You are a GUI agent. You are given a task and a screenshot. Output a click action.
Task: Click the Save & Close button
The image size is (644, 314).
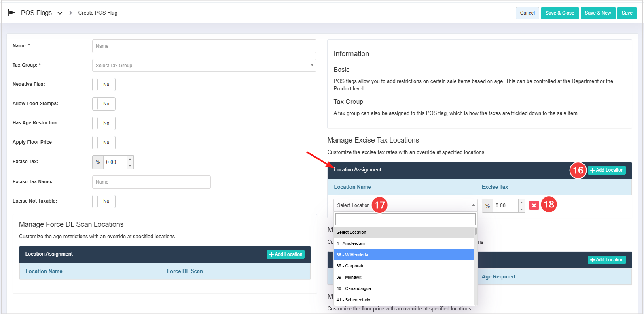tap(560, 13)
